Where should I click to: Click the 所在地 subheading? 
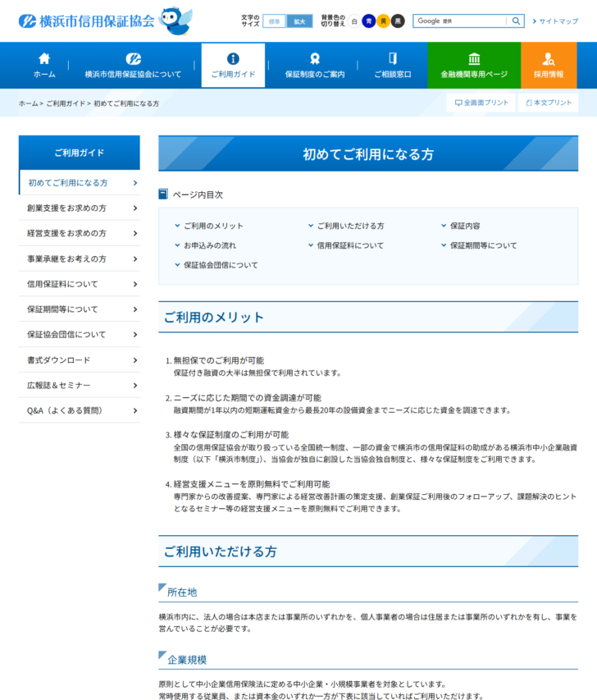click(182, 592)
